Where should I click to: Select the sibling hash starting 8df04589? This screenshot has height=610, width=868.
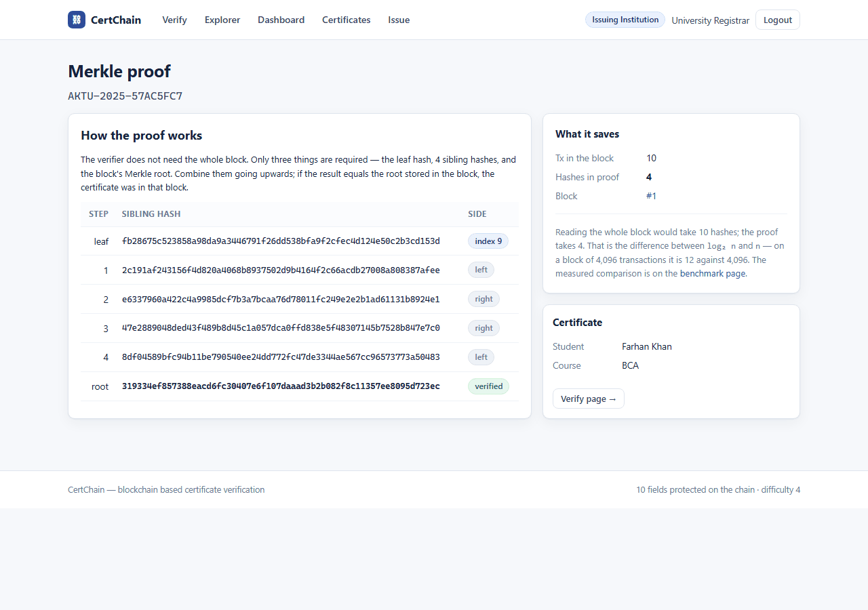[x=281, y=357]
